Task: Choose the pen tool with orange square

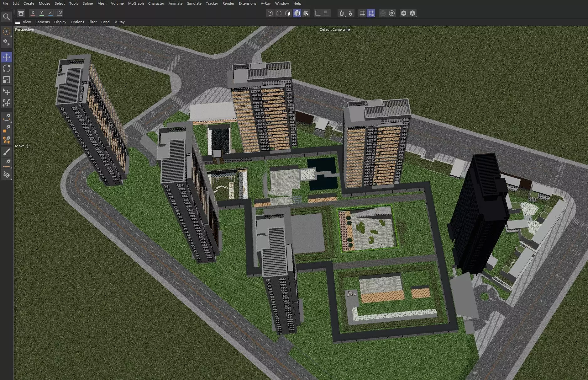Action: click(6, 129)
